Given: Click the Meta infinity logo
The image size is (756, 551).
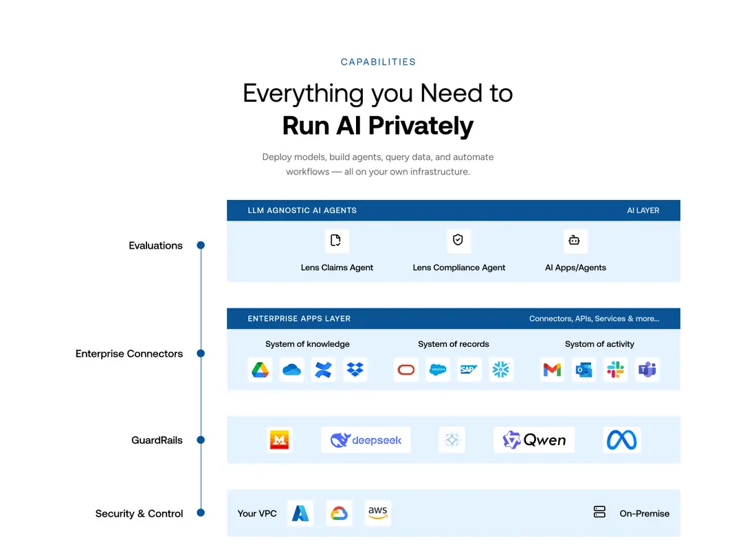Looking at the screenshot, I should point(622,440).
